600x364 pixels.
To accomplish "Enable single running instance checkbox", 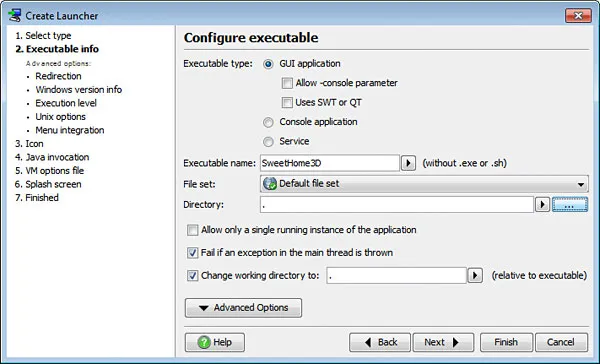I will 192,230.
